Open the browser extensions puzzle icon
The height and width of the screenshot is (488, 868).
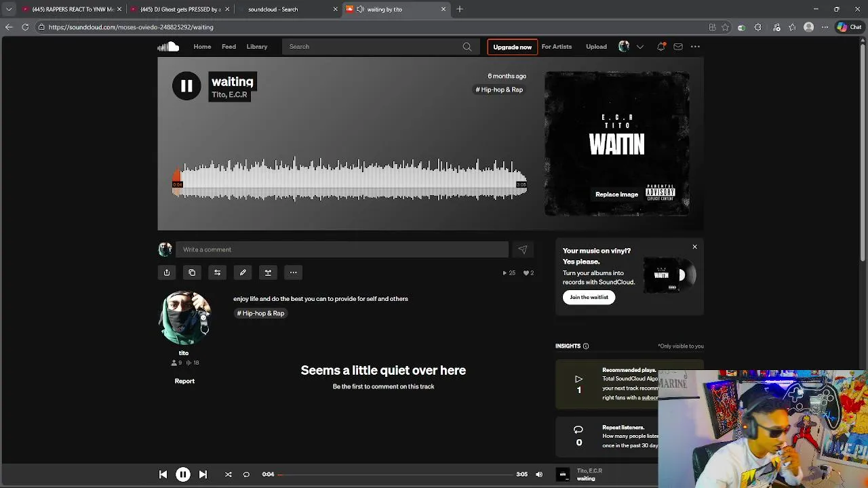pyautogui.click(x=757, y=27)
